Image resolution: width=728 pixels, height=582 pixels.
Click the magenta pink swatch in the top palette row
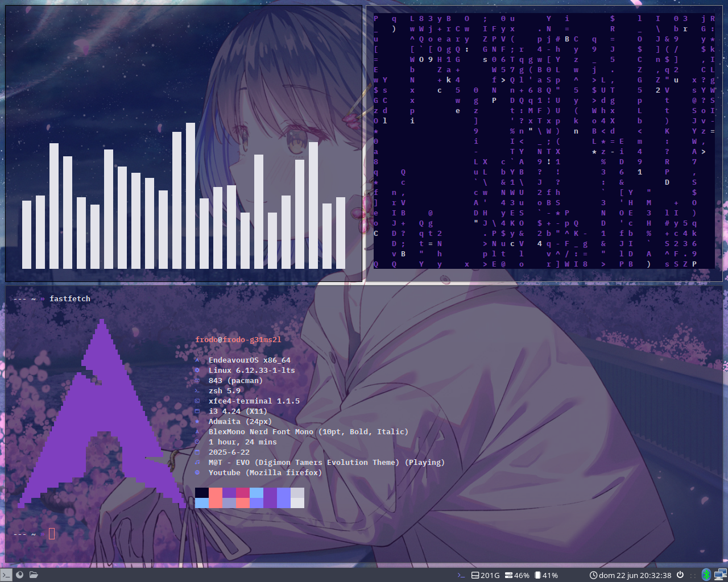click(243, 493)
